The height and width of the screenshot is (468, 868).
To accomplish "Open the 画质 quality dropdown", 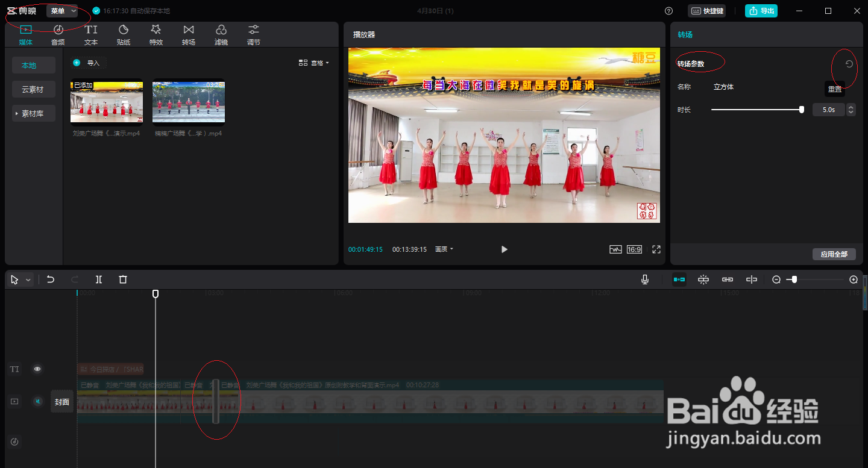I will coord(444,249).
